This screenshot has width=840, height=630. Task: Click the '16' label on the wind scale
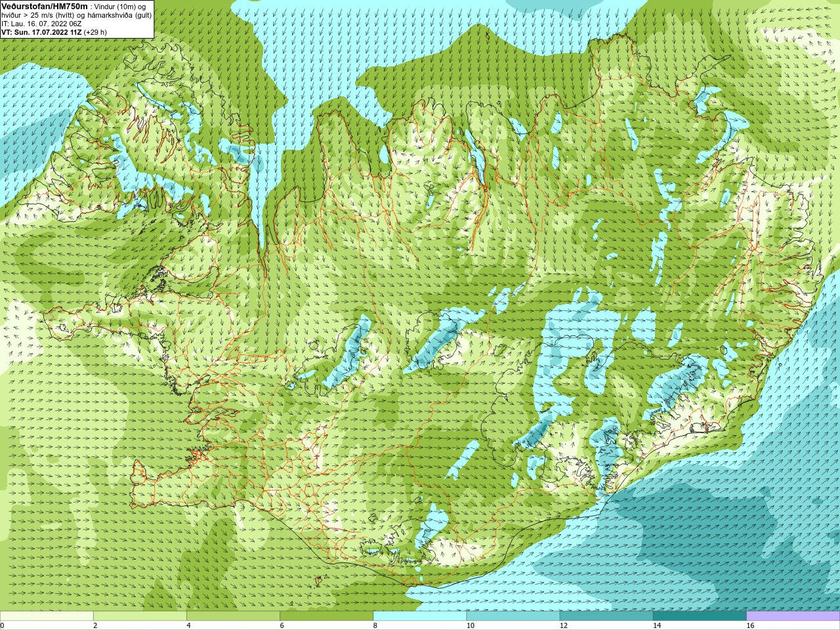750,625
